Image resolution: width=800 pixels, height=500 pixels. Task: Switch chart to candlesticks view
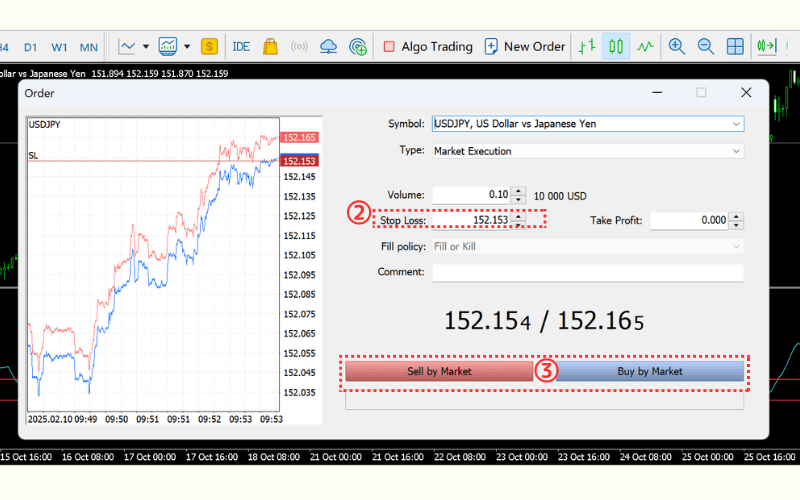click(616, 46)
